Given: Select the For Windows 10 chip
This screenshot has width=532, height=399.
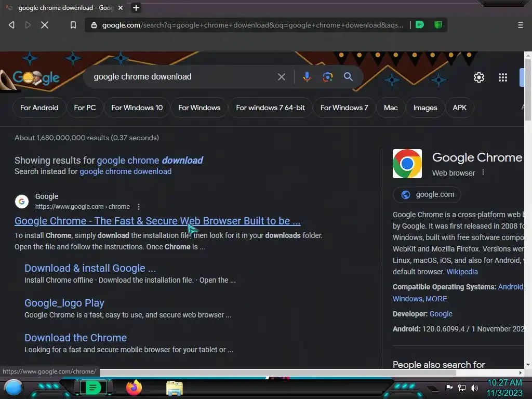Looking at the screenshot, I should pos(137,108).
